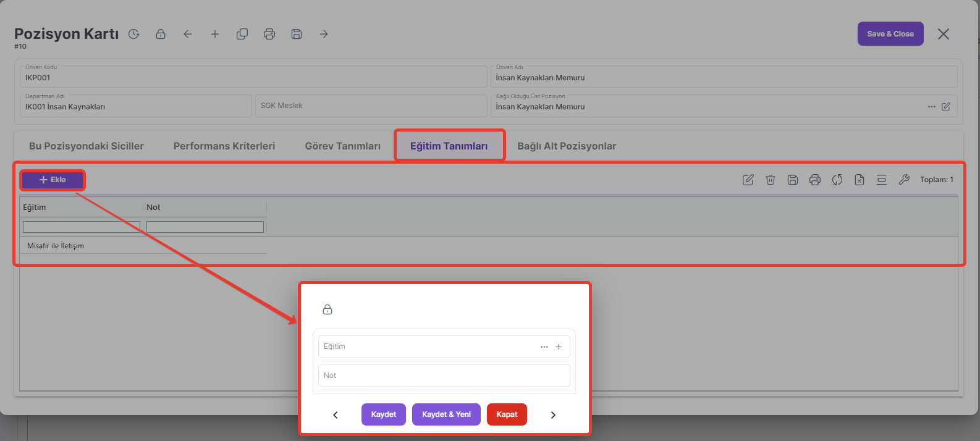Open ellipsis lookup for Bağlı Olduğu Üst Pozisyon
The image size is (980, 441).
(x=932, y=107)
